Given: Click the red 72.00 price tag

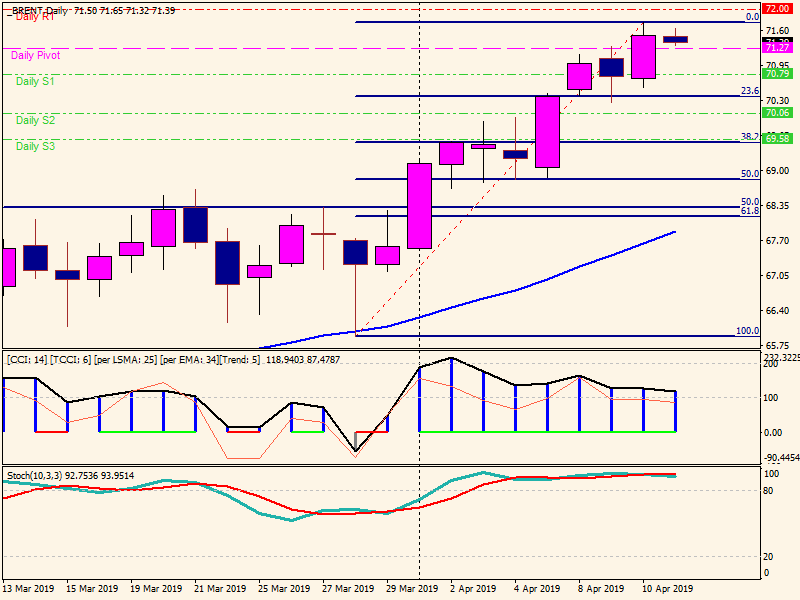Looking at the screenshot, I should [778, 8].
